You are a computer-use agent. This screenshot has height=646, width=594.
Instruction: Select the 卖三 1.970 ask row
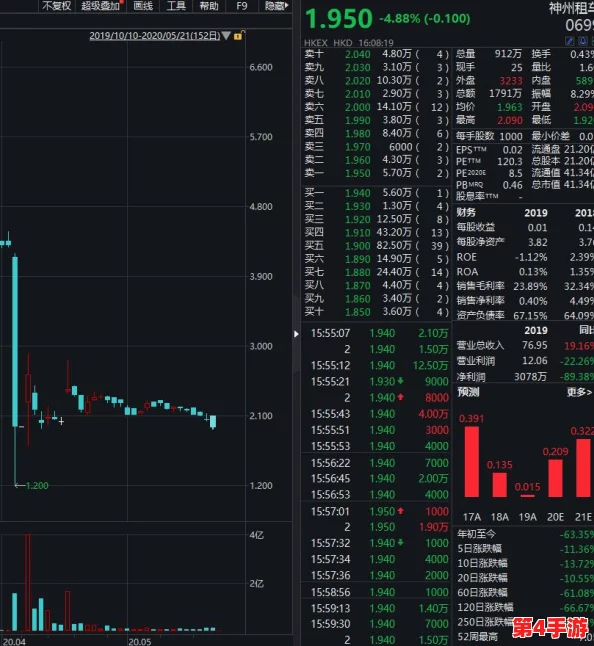point(377,147)
